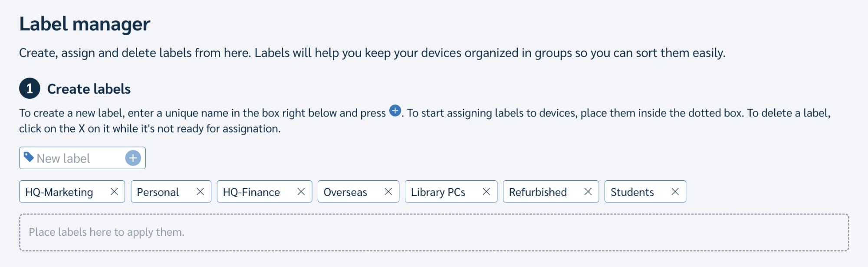Select the Library PCs label chip
The width and height of the screenshot is (868, 267).
[438, 192]
